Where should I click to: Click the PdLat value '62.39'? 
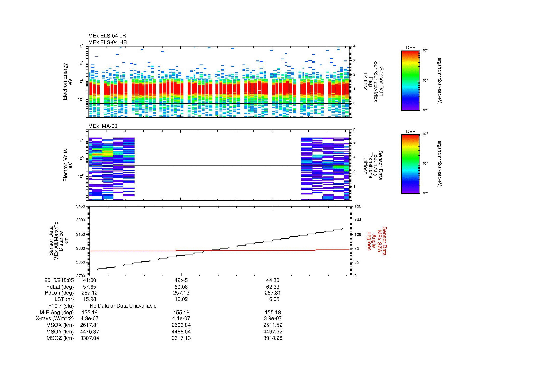(273, 287)
